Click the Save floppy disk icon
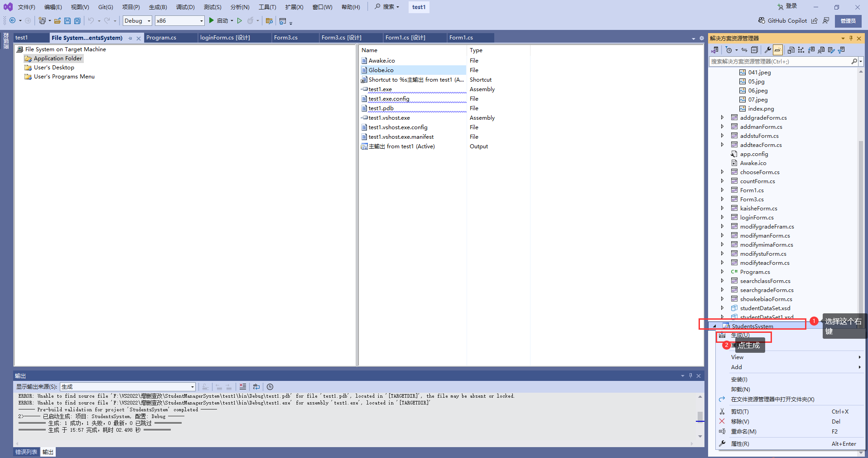The height and width of the screenshot is (458, 868). [x=68, y=20]
